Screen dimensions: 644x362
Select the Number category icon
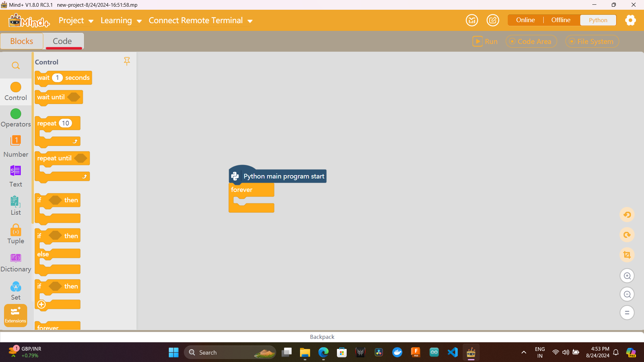(15, 146)
